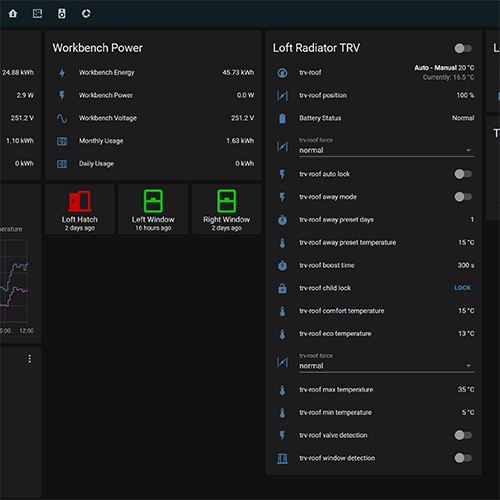Click the green Left Window icon
Screen dimensions: 500x500
point(153,201)
